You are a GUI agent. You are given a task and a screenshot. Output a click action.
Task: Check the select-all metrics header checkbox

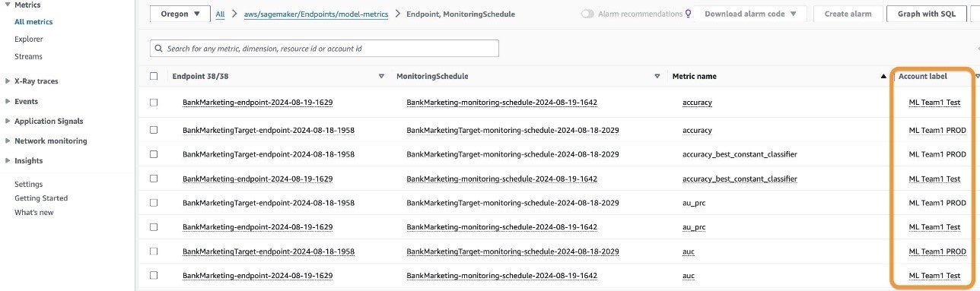(x=154, y=76)
